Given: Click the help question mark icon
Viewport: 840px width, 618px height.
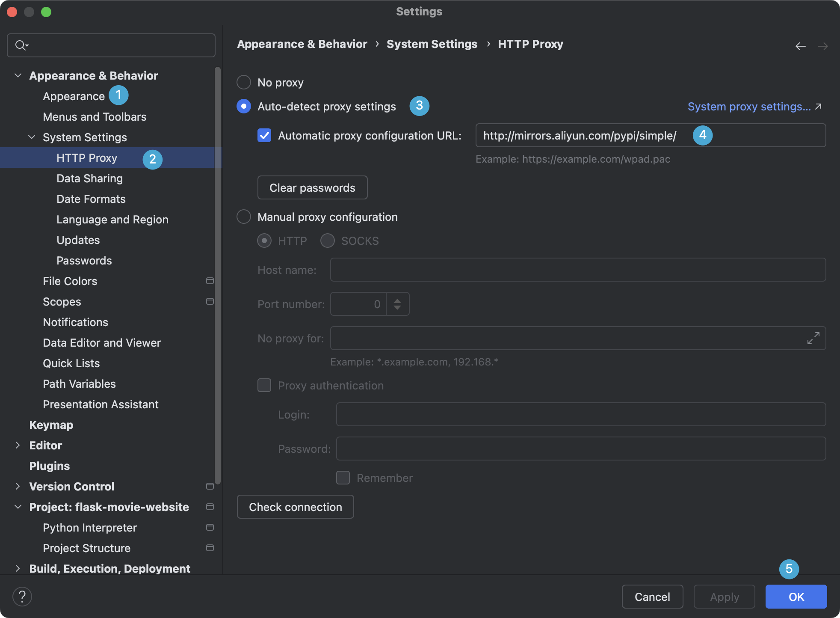Looking at the screenshot, I should tap(22, 596).
